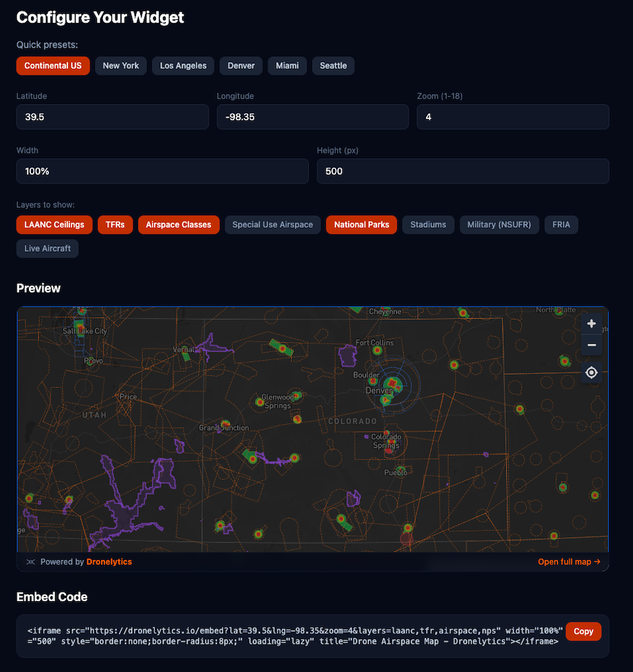The width and height of the screenshot is (633, 672).
Task: Focus the Height (px) field
Action: (463, 171)
